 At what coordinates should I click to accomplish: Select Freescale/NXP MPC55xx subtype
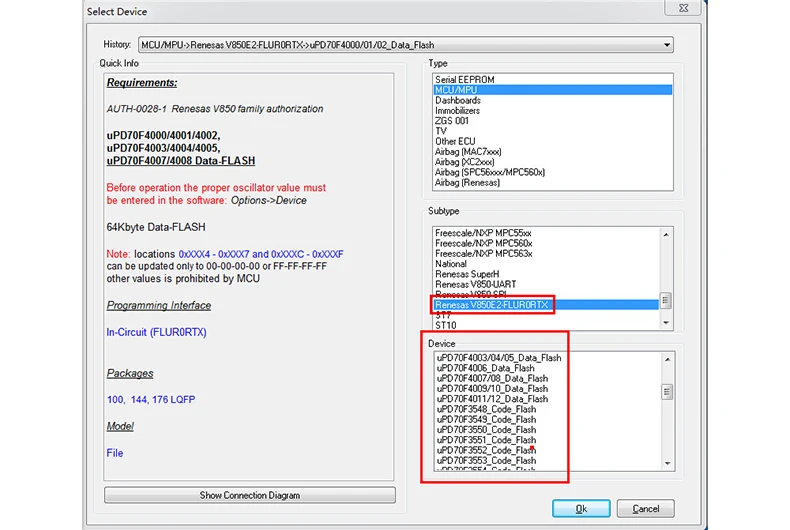point(546,233)
